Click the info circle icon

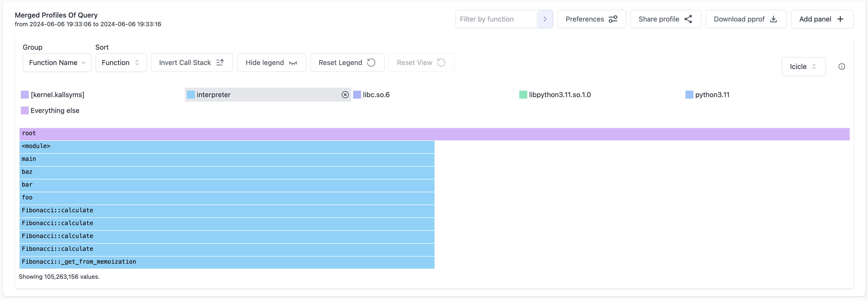841,66
